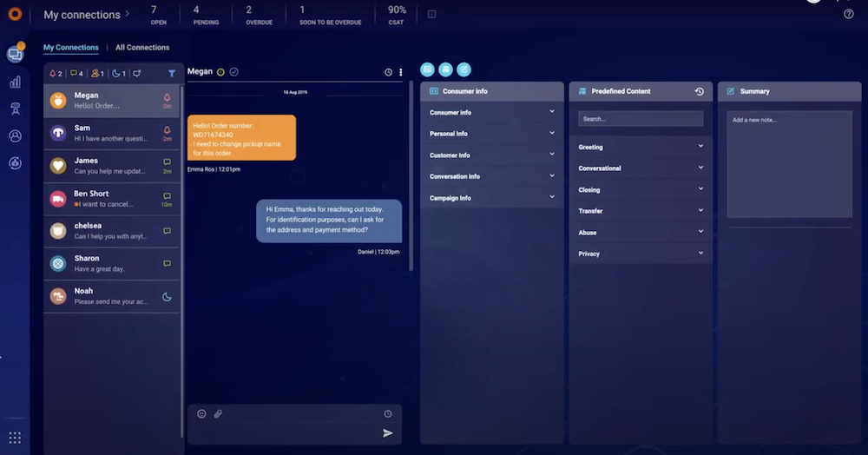Click the apps grid icon in sidebar
Image resolution: width=868 pixels, height=455 pixels.
click(15, 438)
